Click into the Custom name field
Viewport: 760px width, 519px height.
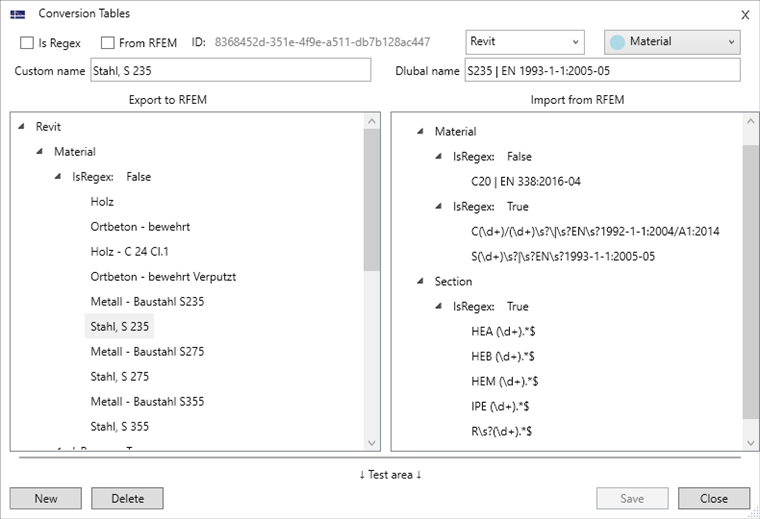[230, 70]
